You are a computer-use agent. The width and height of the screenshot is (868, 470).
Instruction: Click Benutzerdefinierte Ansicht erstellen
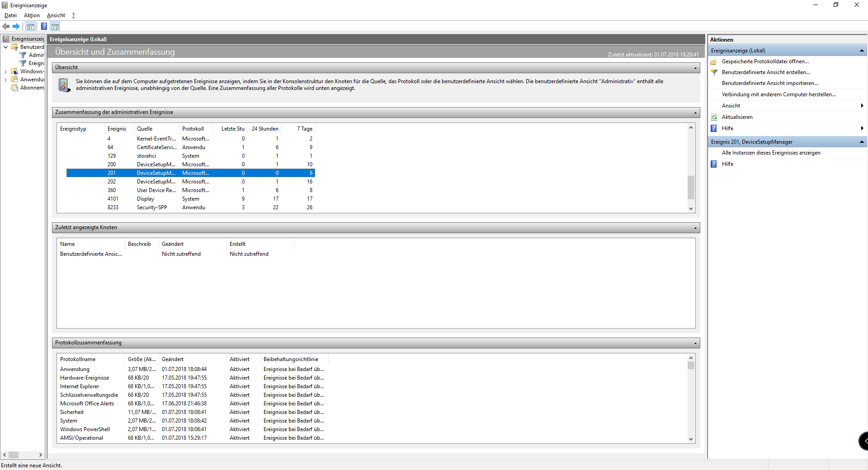(x=766, y=72)
